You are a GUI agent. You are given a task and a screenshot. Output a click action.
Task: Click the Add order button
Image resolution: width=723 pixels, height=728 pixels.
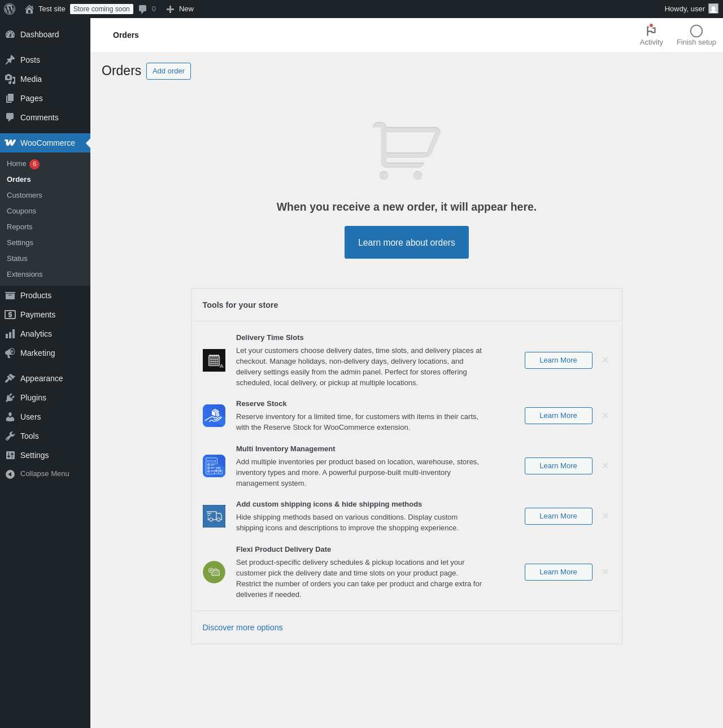pos(168,71)
